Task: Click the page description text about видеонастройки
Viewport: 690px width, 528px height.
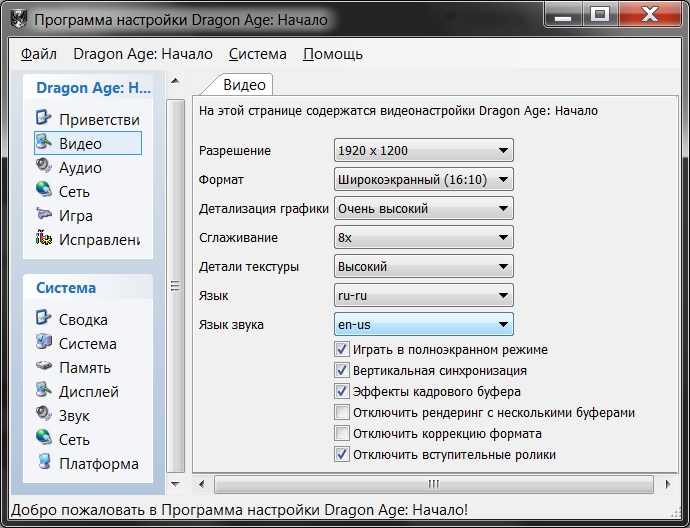Action: click(x=398, y=111)
